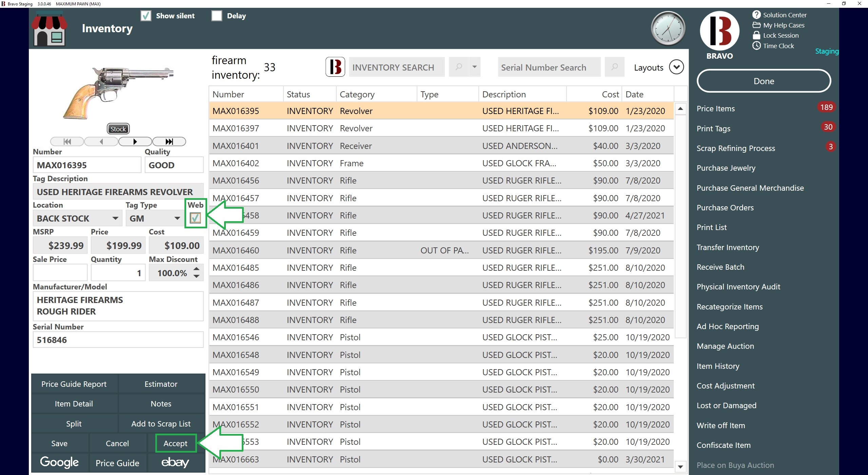Viewport: 868px width, 475px height.
Task: Open the Location dropdown
Action: click(115, 218)
